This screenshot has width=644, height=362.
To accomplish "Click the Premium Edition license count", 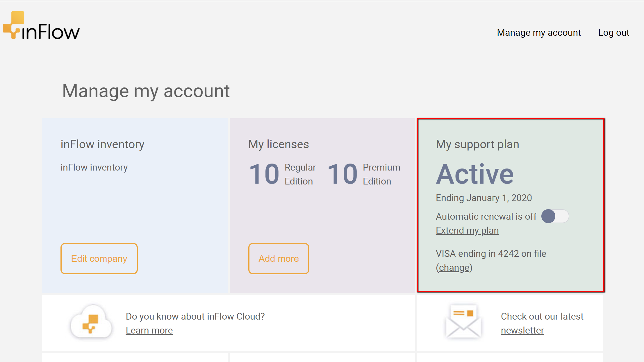I will (x=342, y=174).
